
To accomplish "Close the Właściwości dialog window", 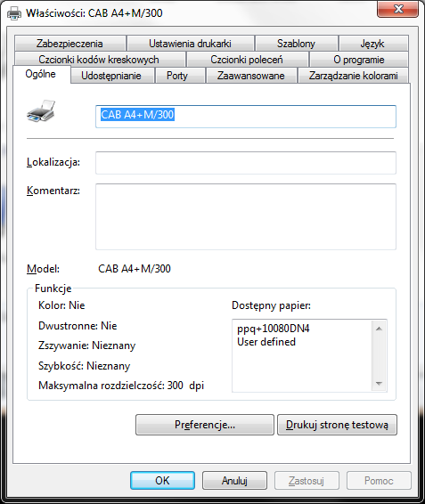I will [x=398, y=9].
